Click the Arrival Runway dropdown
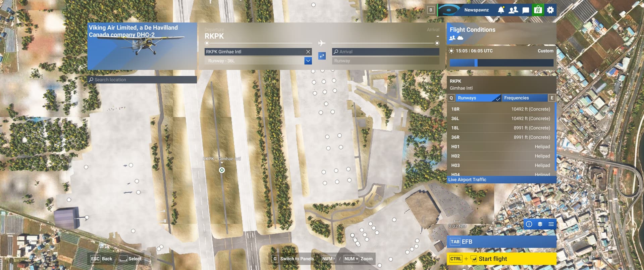 385,61
